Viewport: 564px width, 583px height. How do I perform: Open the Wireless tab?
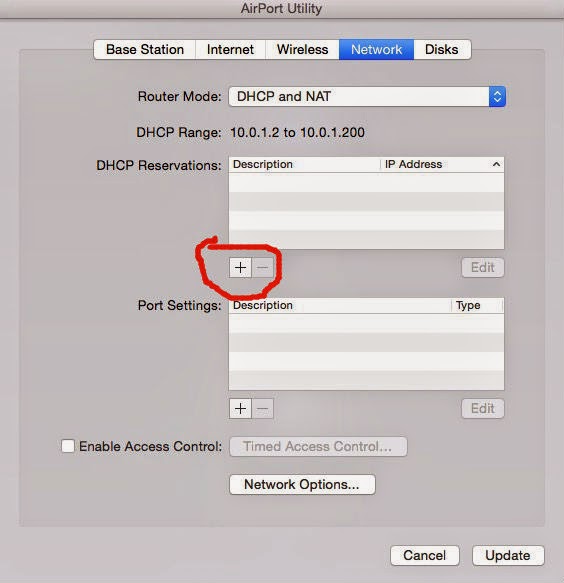(x=302, y=49)
